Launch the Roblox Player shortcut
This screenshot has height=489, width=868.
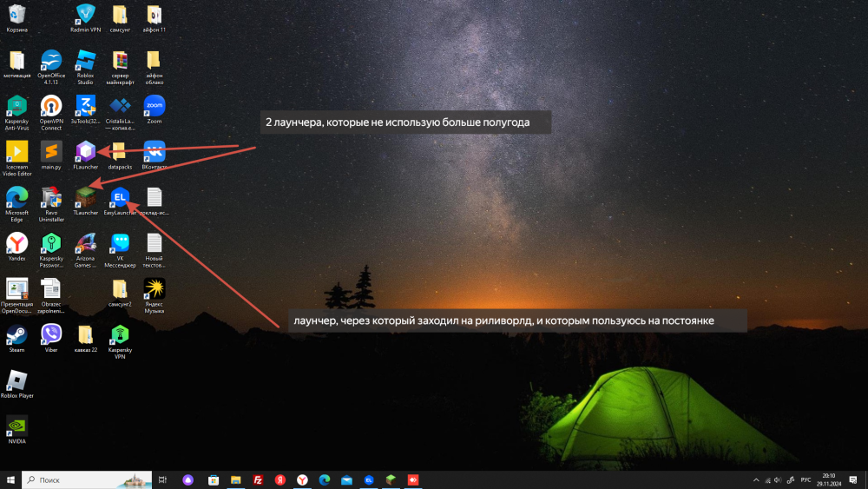(x=17, y=384)
